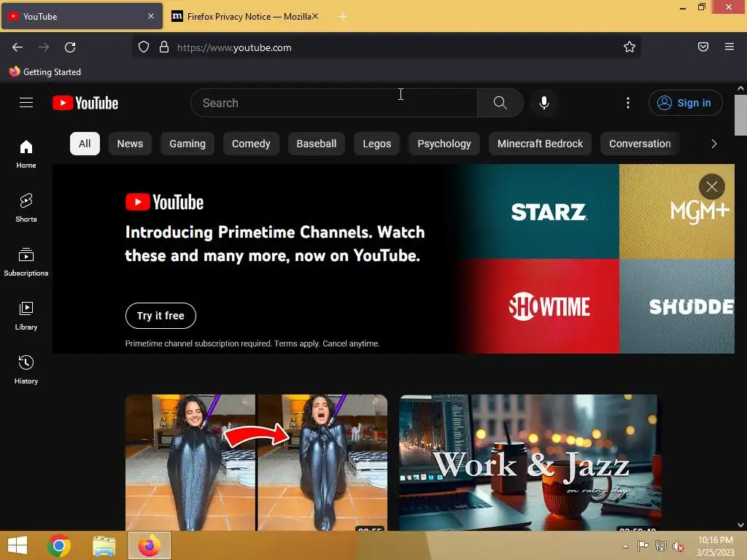Reload the current page
Viewport: 747px width, 560px height.
70,47
